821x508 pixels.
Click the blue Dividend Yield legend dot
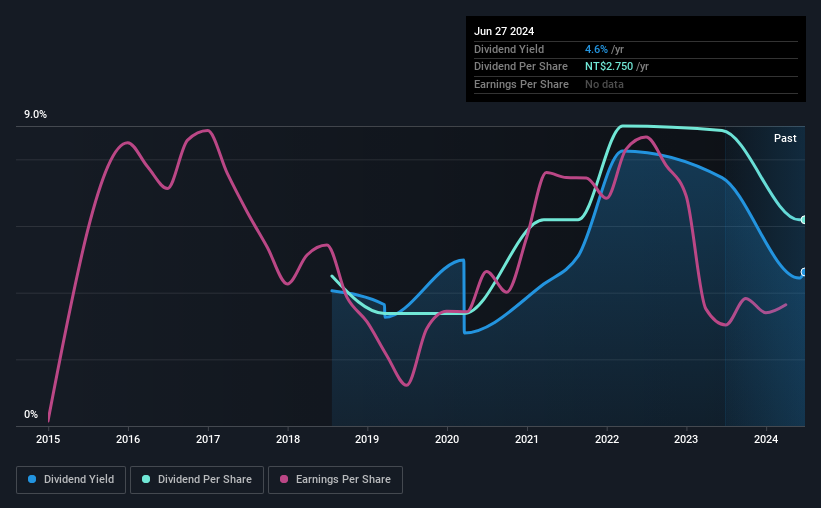click(x=32, y=479)
